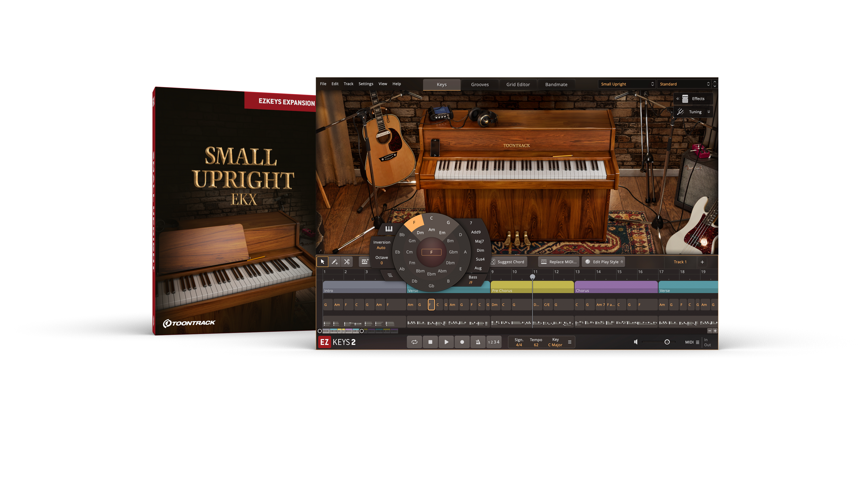This screenshot has width=868, height=488.
Task: Click the center F chord name field
Action: click(431, 252)
